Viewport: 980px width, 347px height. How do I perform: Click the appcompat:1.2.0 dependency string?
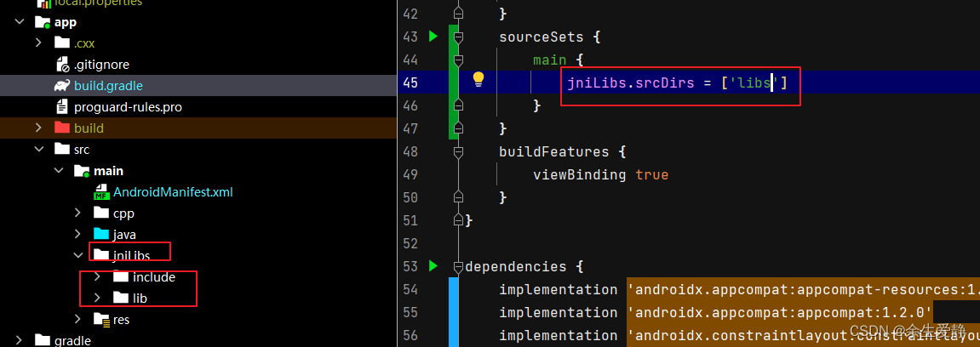click(x=780, y=312)
